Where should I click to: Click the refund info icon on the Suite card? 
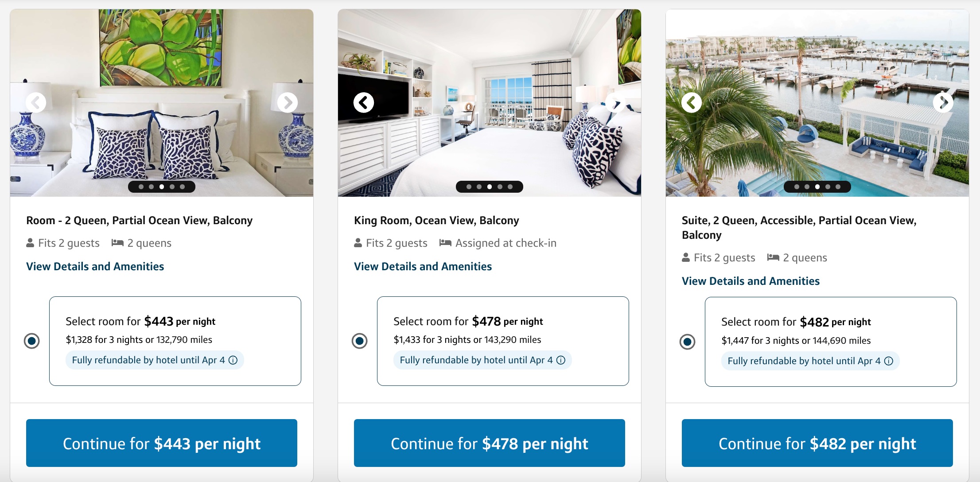[x=889, y=361]
